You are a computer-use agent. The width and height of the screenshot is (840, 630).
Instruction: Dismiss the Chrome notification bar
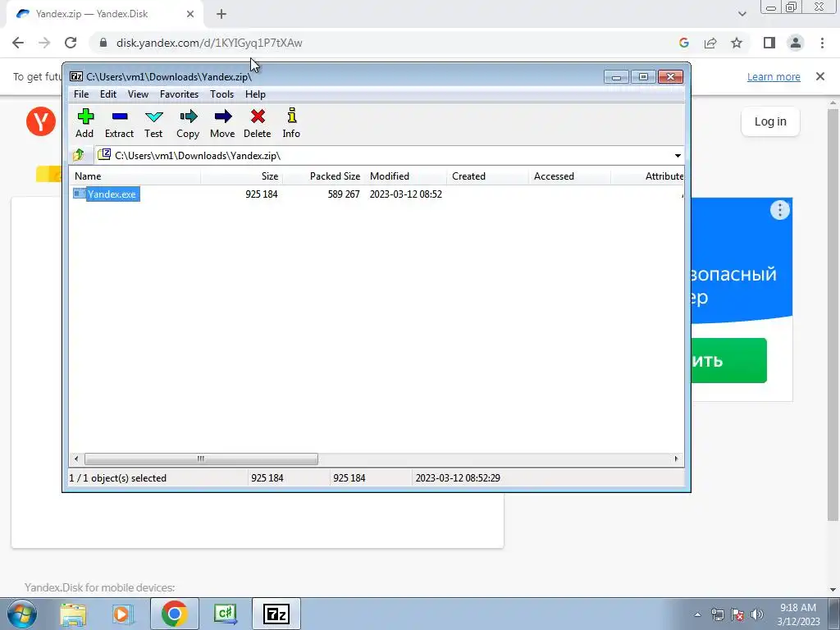coord(820,76)
